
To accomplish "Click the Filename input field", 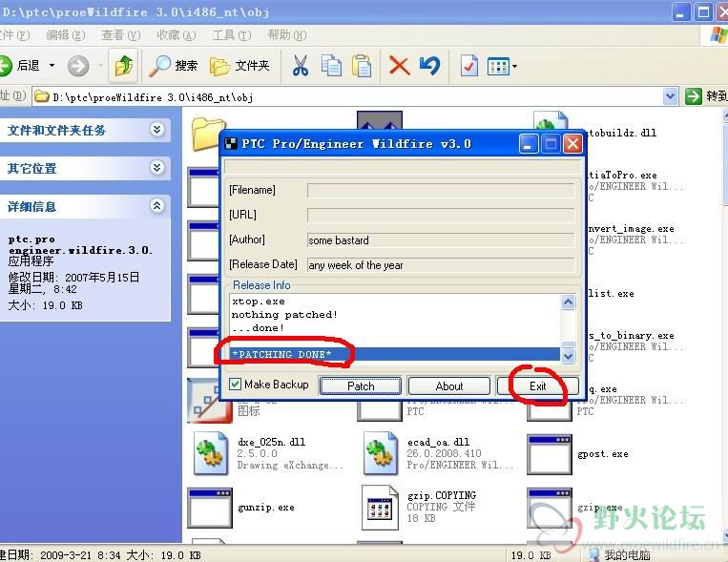I will coord(440,191).
